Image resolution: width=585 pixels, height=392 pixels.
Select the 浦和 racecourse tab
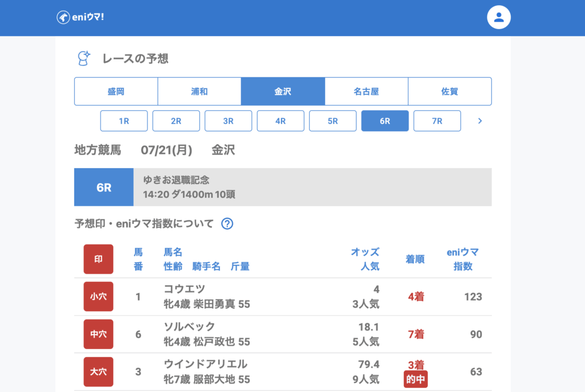[x=199, y=91]
